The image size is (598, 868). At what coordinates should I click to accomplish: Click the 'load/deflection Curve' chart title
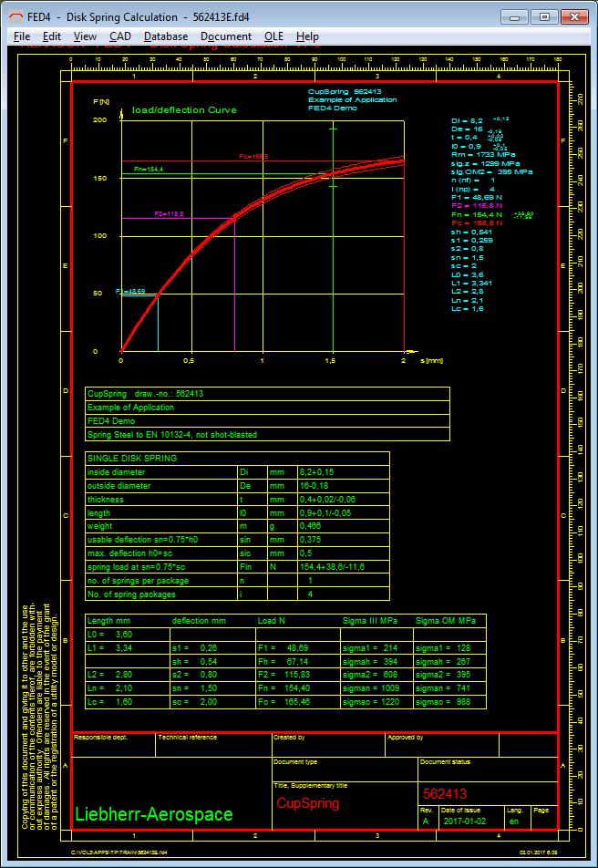[184, 110]
